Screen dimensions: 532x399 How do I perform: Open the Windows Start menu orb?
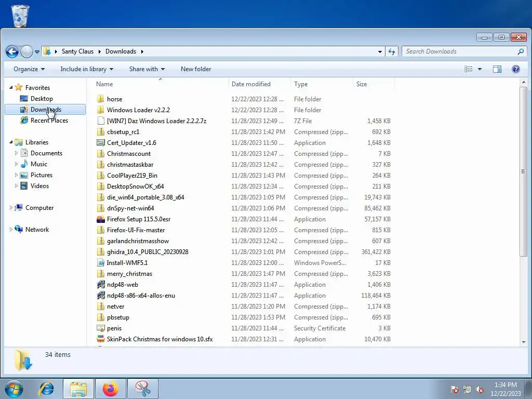coord(14,389)
